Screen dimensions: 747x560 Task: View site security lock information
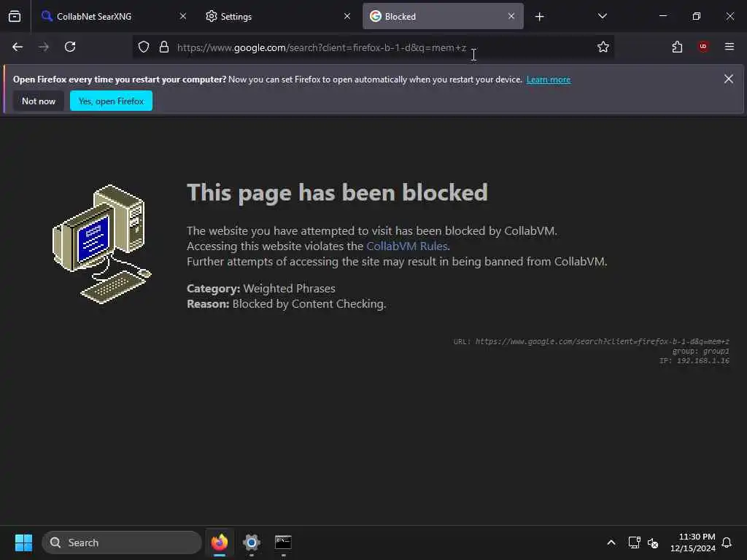point(164,47)
